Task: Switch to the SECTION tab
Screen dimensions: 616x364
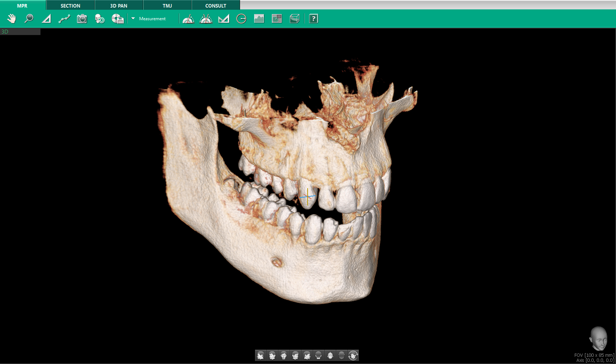Action: tap(70, 5)
